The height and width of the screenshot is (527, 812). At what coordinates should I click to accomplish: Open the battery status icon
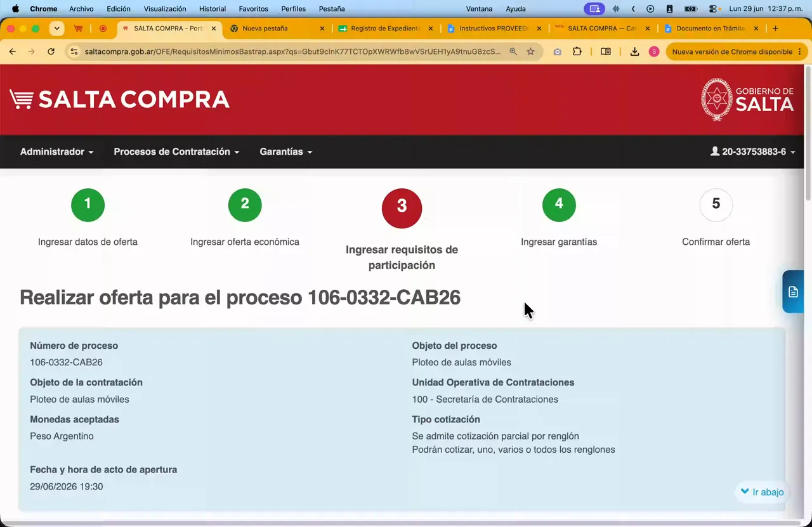pyautogui.click(x=690, y=9)
